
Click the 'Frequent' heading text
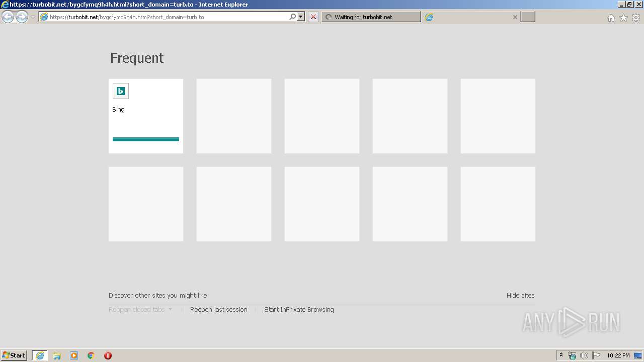[137, 58]
